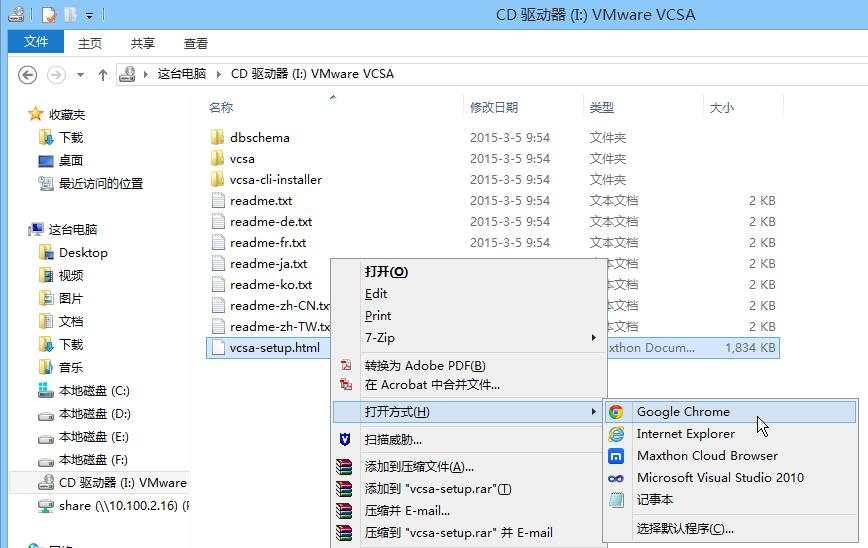Click the Internet Explorer icon

pyautogui.click(x=616, y=434)
